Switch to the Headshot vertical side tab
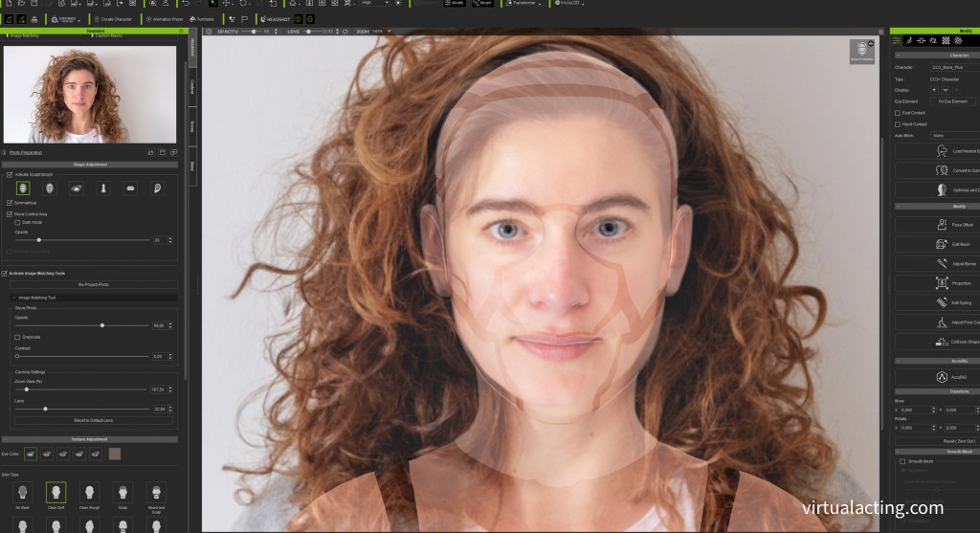Screen dimensions: 980x533 [192, 48]
